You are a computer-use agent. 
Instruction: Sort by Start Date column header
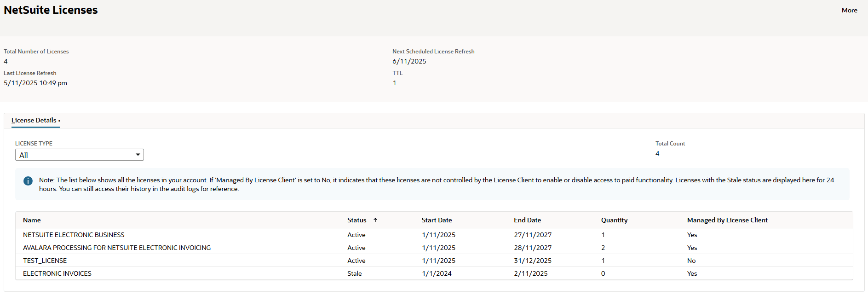pos(437,220)
